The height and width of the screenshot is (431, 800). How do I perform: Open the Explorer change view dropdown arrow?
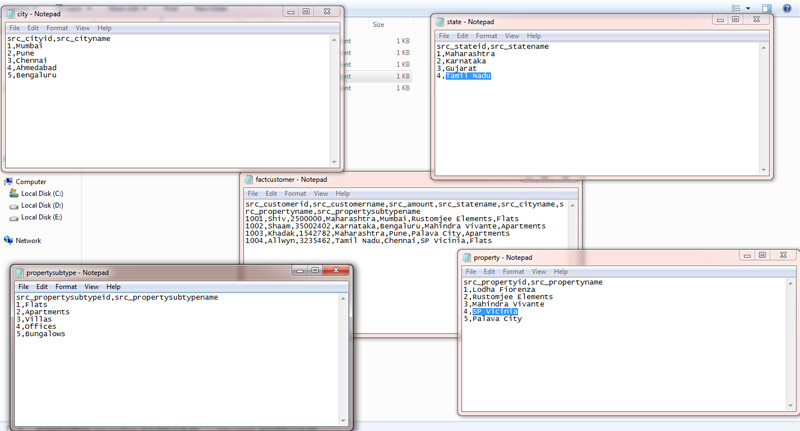[748, 9]
